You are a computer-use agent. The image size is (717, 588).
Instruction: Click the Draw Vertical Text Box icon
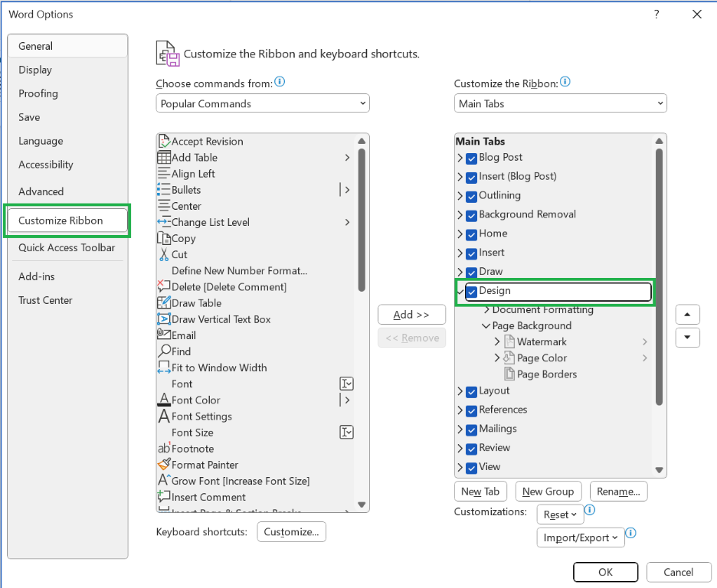point(164,319)
